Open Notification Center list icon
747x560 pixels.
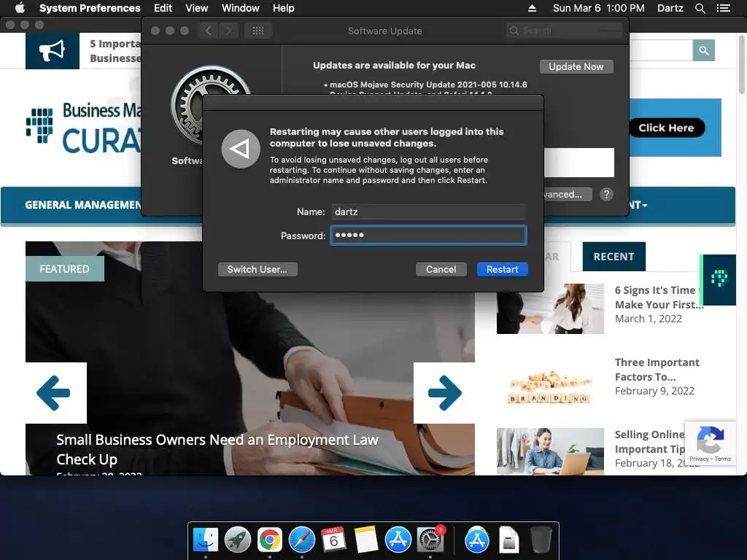coord(723,8)
